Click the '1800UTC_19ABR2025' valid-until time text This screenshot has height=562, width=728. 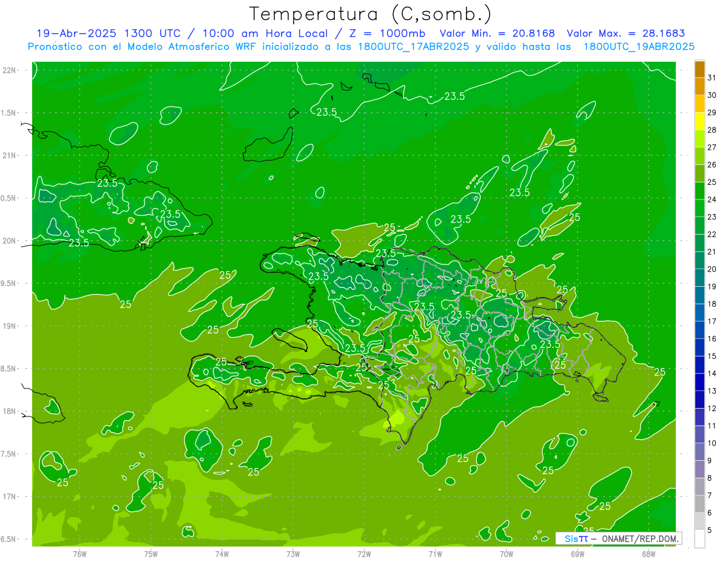coord(639,47)
